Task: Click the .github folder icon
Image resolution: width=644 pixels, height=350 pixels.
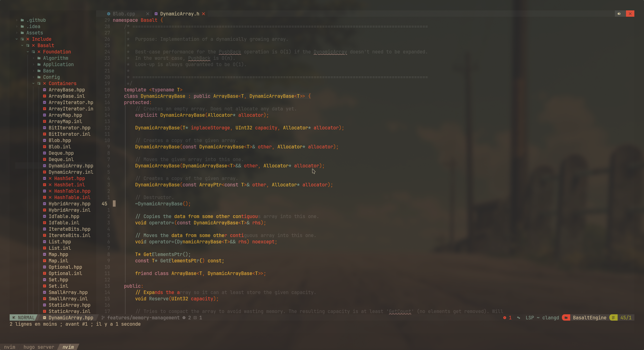Action: (x=22, y=20)
